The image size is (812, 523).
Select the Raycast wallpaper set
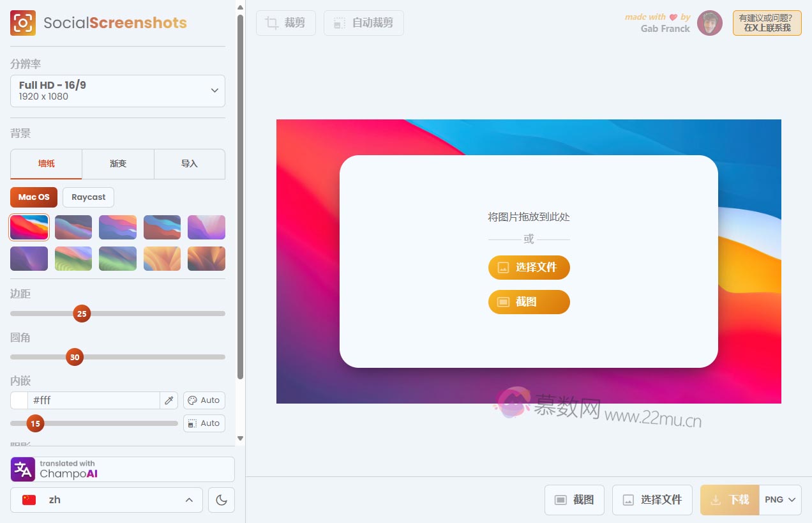click(88, 197)
